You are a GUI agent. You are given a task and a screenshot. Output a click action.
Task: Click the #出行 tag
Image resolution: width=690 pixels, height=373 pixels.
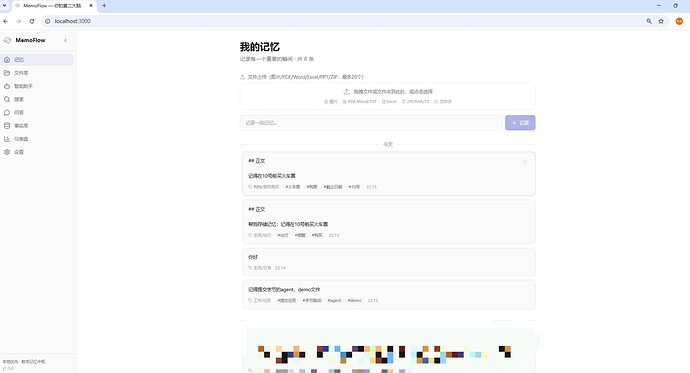[283, 235]
